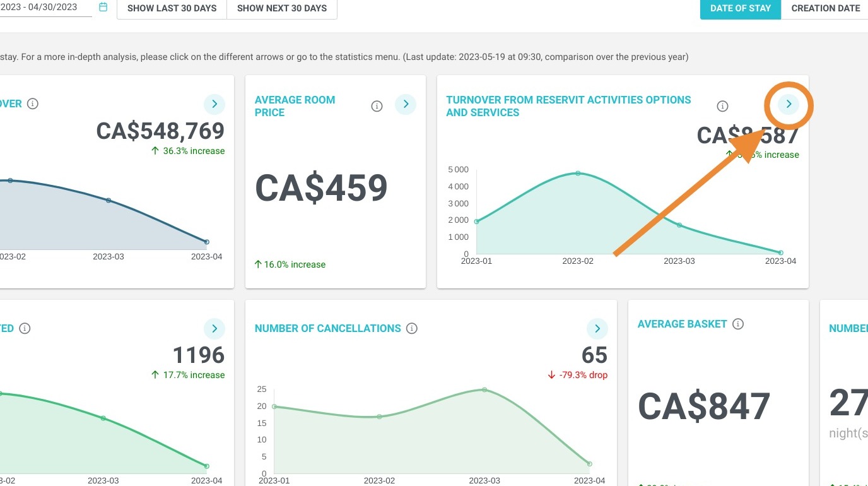Switch to Date of Stay view
This screenshot has height=486, width=868.
741,8
